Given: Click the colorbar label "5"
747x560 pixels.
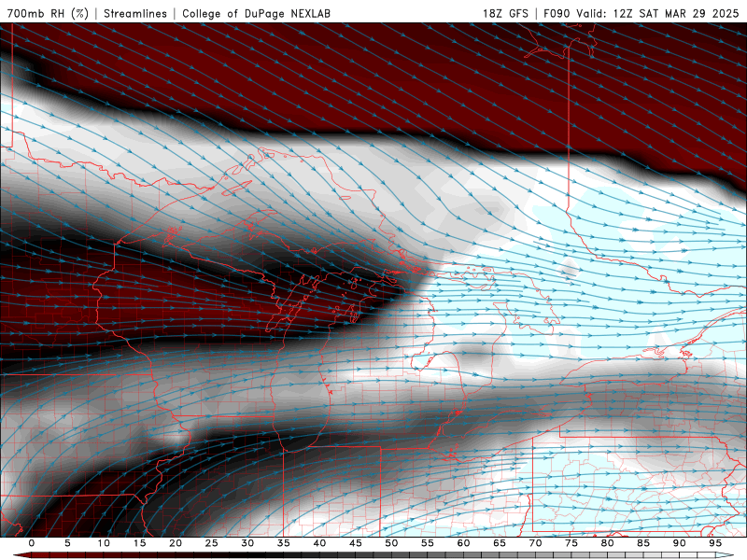Looking at the screenshot, I should 67,543.
